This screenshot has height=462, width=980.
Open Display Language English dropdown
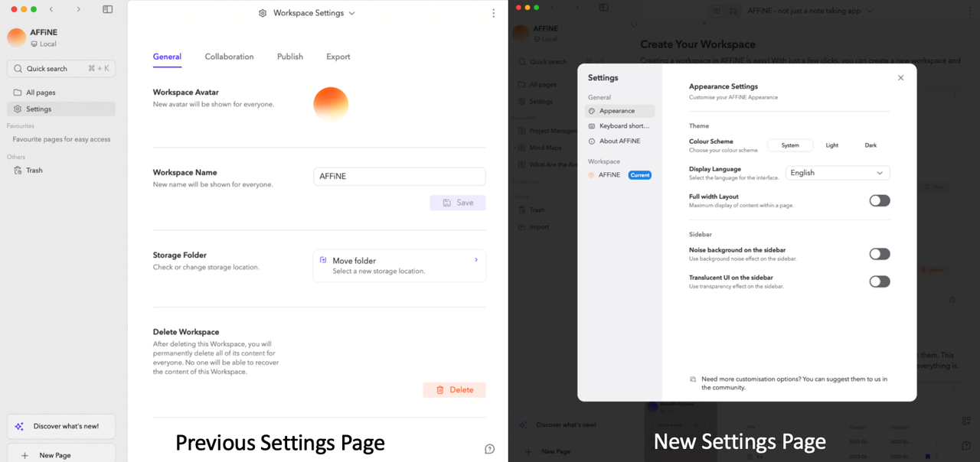[x=838, y=173]
